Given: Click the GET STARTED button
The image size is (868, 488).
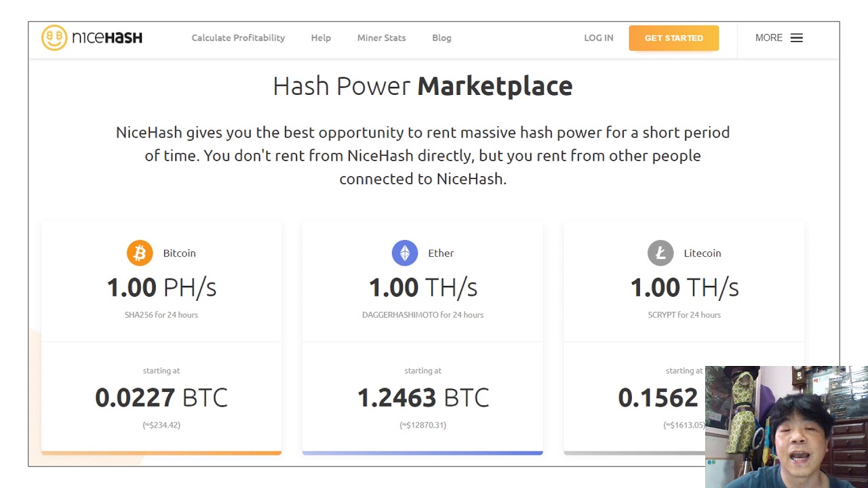Looking at the screenshot, I should click(673, 38).
